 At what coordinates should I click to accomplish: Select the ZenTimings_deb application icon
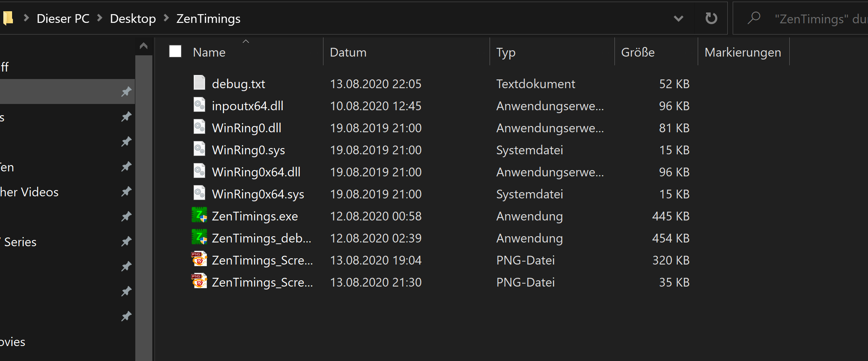click(x=199, y=237)
